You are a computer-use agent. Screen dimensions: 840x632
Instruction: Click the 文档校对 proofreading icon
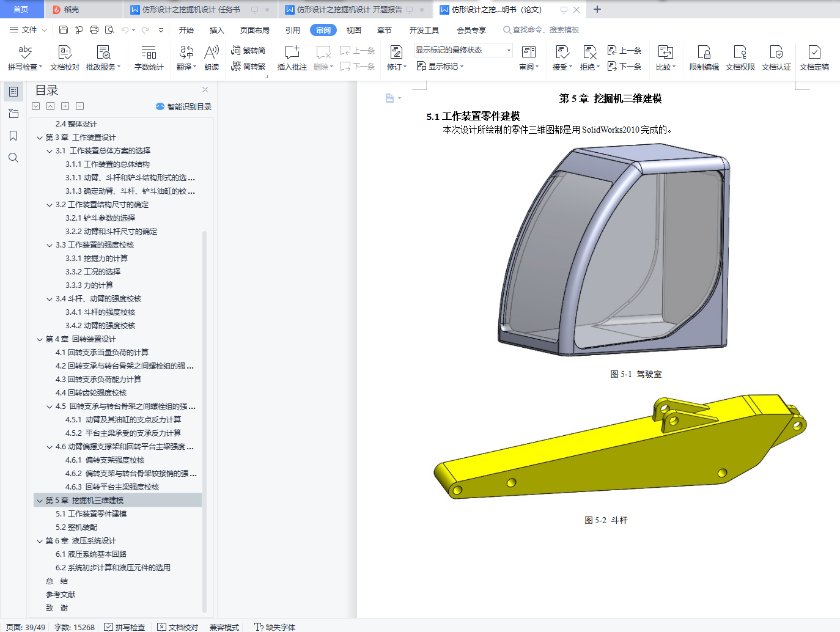(65, 58)
